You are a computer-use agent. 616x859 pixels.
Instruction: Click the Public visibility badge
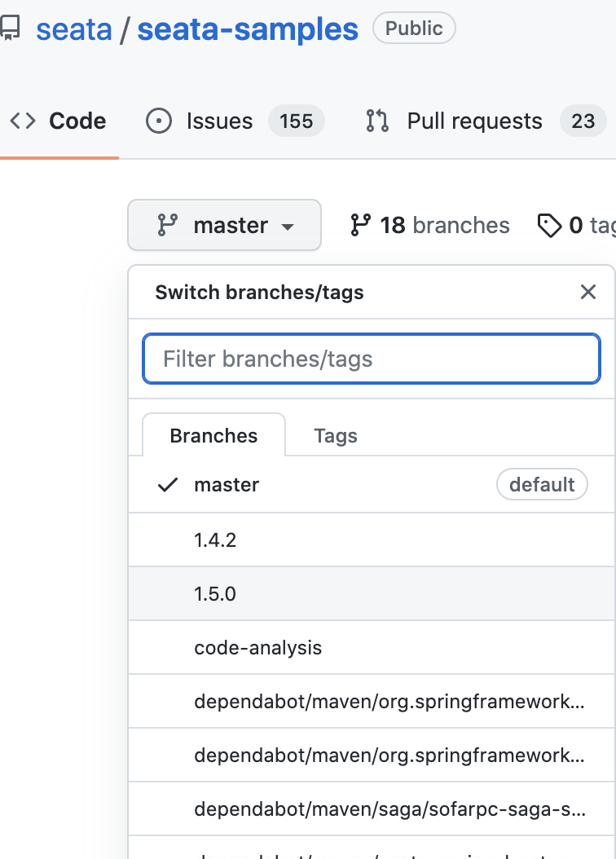pyautogui.click(x=414, y=28)
